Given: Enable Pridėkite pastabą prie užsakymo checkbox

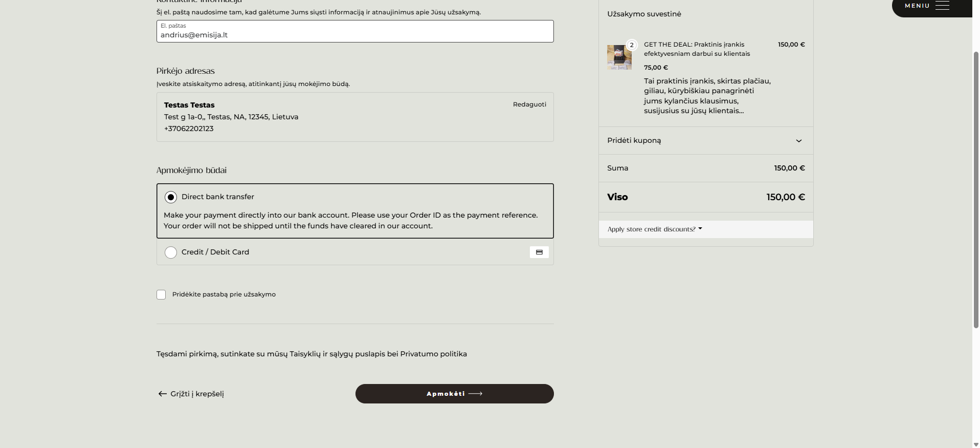Looking at the screenshot, I should [x=161, y=294].
